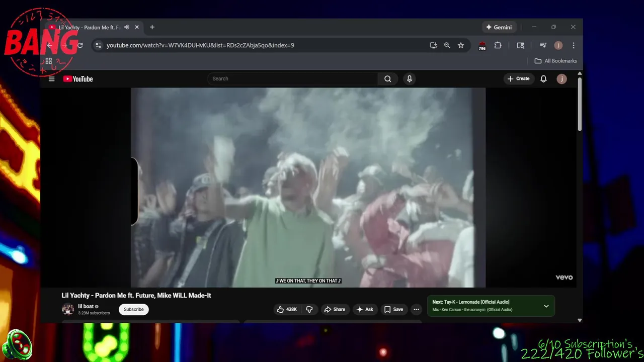Click the Create button on YouTube
The height and width of the screenshot is (362, 644).
[518, 79]
